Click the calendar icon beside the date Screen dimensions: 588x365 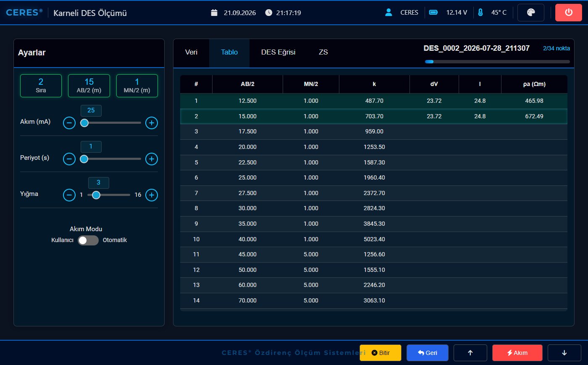[x=214, y=13]
